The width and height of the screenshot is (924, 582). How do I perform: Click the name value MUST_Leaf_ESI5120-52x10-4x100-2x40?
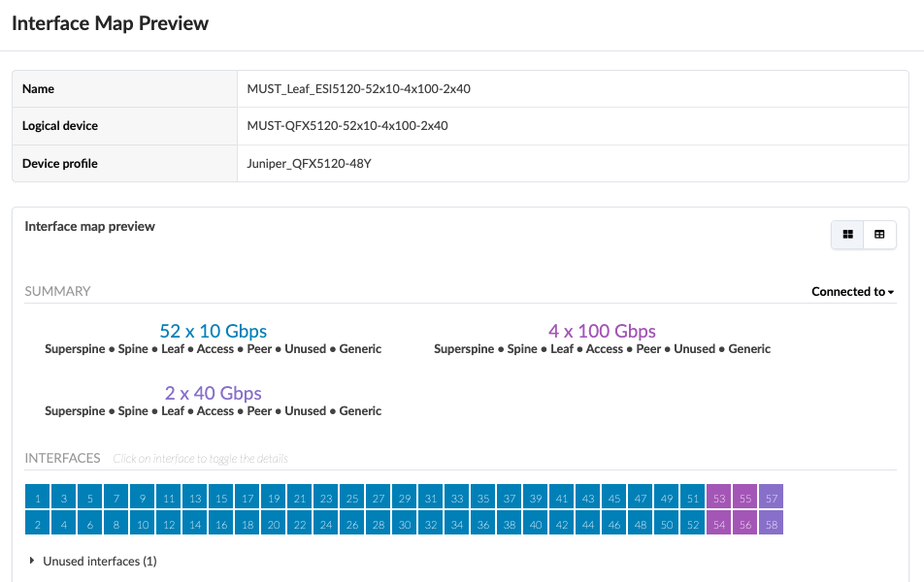[359, 89]
